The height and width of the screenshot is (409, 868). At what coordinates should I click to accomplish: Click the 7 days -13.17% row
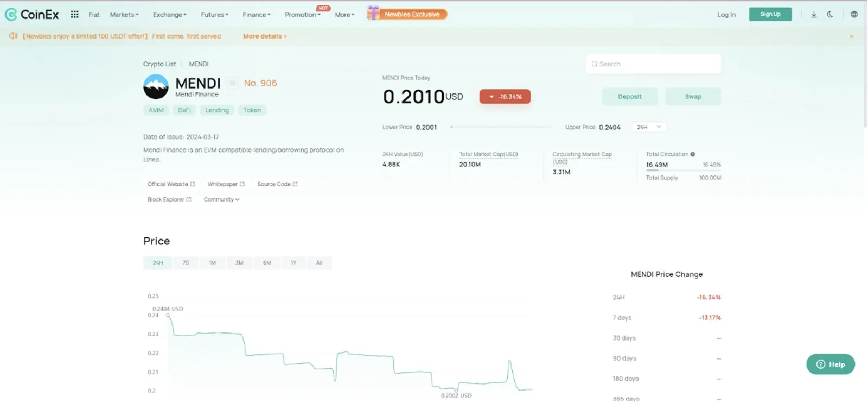coord(667,318)
